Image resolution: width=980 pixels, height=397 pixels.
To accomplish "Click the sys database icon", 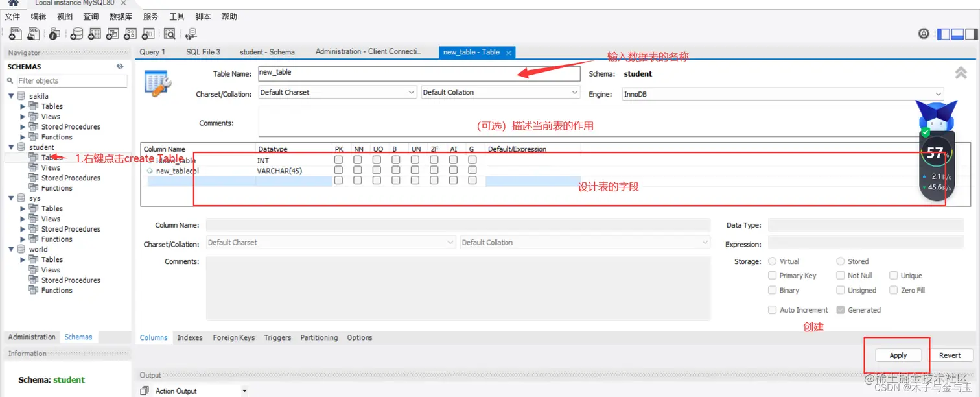I will [x=21, y=198].
